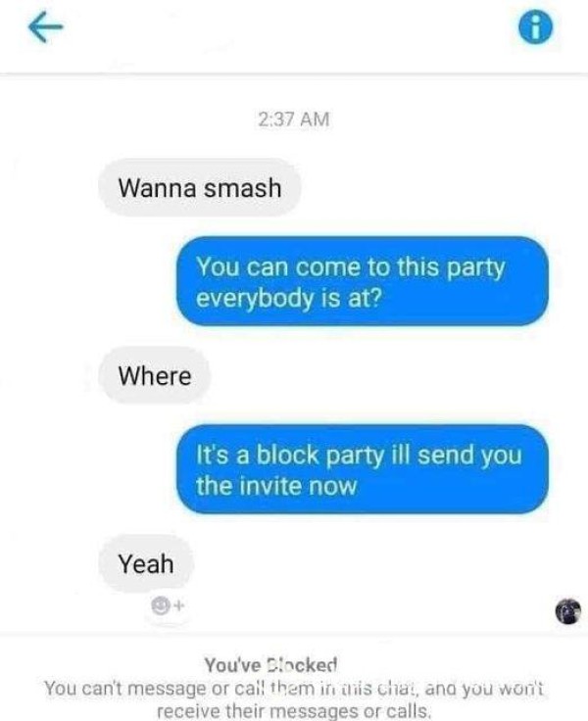Tap the small seen profile avatar

[x=568, y=611]
